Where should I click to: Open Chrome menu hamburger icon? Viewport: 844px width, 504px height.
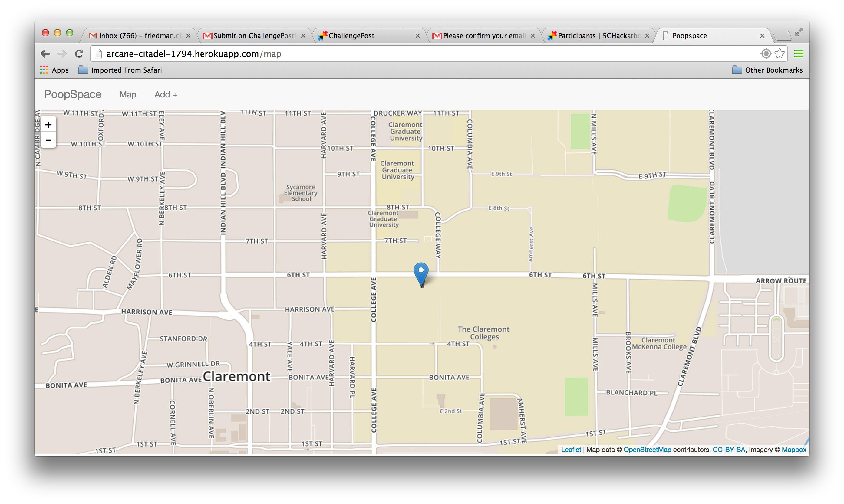pos(799,54)
